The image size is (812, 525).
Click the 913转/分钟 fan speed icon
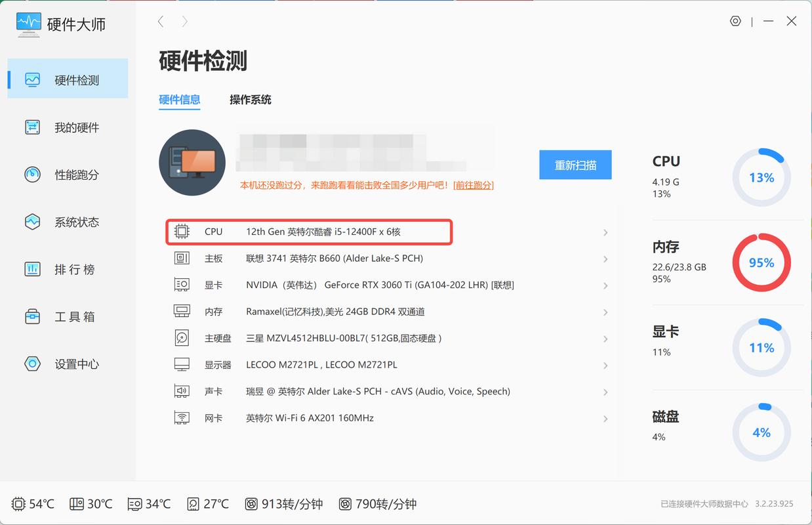[x=251, y=503]
